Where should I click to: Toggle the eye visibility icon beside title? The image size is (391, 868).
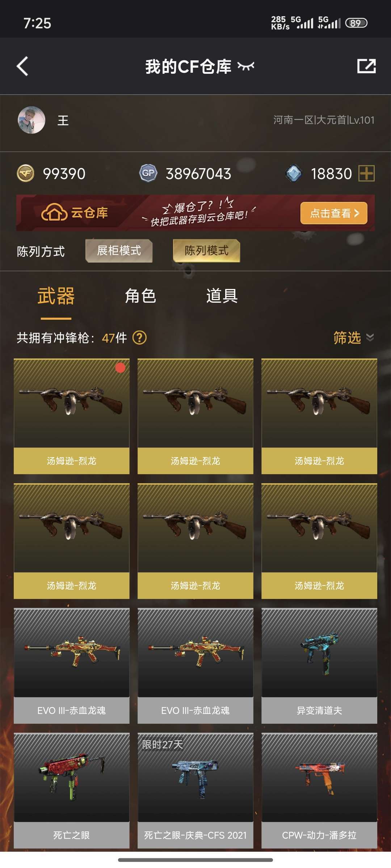(246, 66)
